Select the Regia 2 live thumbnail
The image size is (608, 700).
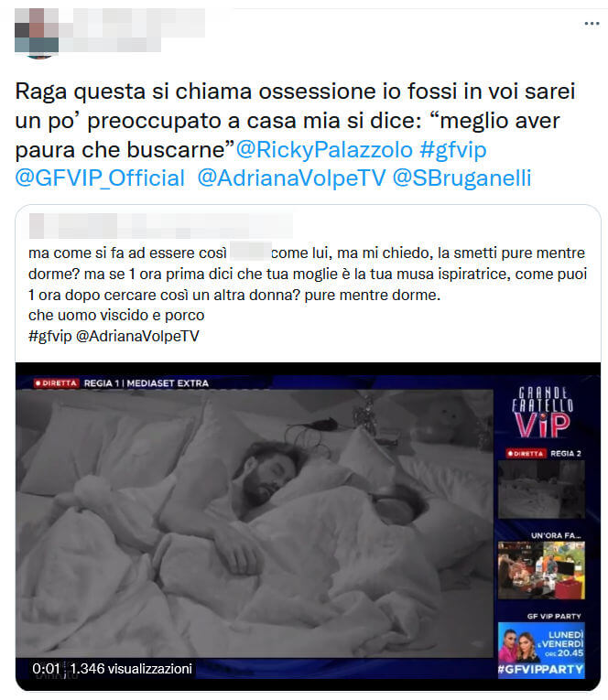(x=541, y=490)
